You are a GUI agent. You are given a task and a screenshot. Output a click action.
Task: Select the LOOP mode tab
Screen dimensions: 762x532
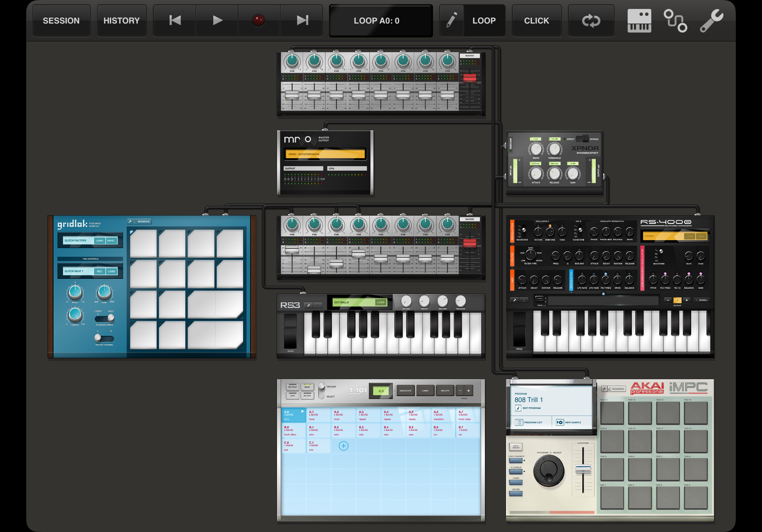pyautogui.click(x=484, y=20)
